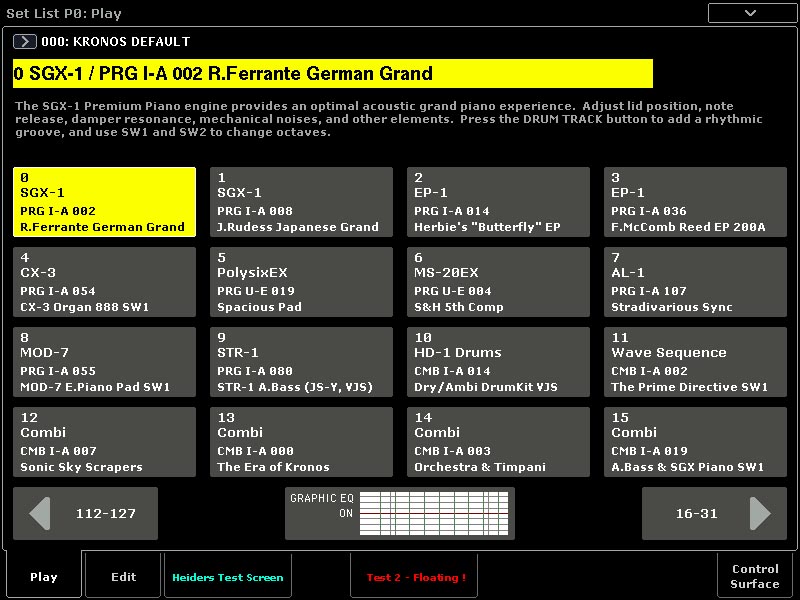Open the page menu dropdown at top right
Screen dimensions: 800x600
(752, 13)
